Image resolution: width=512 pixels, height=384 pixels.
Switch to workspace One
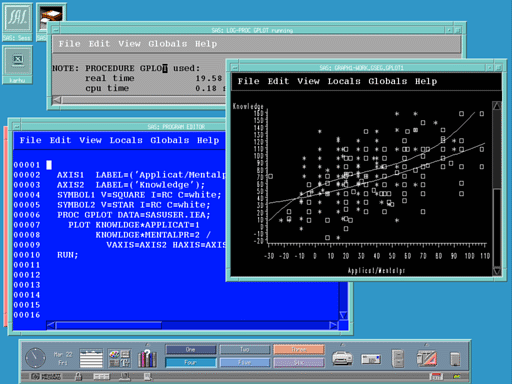tap(191, 350)
